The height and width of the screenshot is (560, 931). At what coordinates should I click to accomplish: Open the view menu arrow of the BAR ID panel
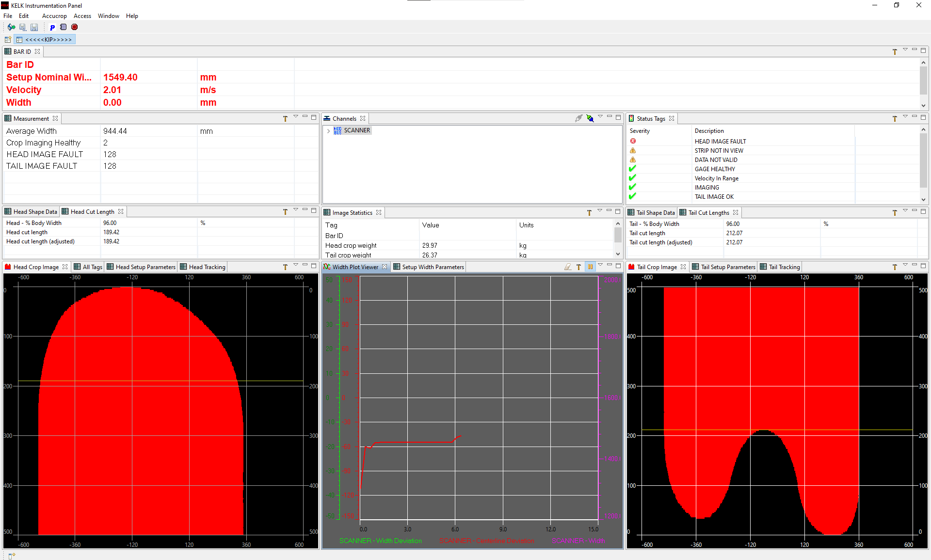[905, 50]
